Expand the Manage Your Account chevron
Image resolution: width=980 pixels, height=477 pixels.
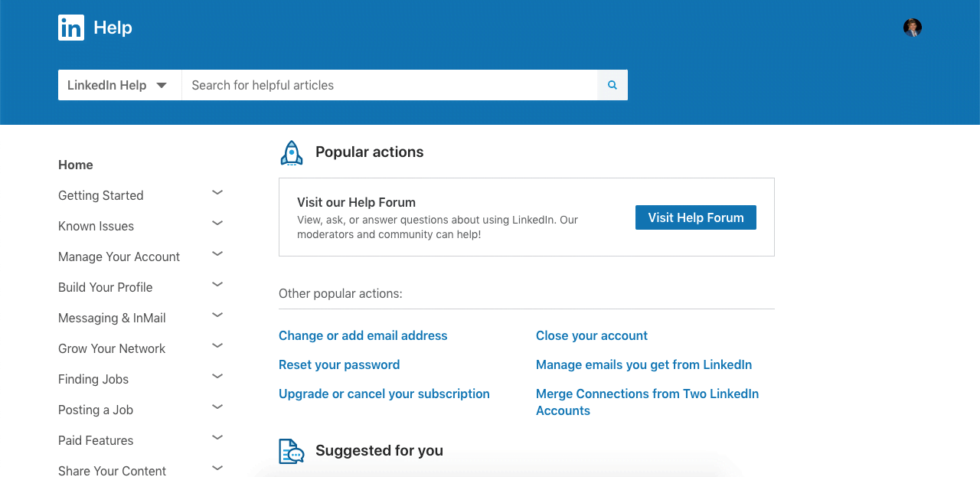[x=217, y=253]
